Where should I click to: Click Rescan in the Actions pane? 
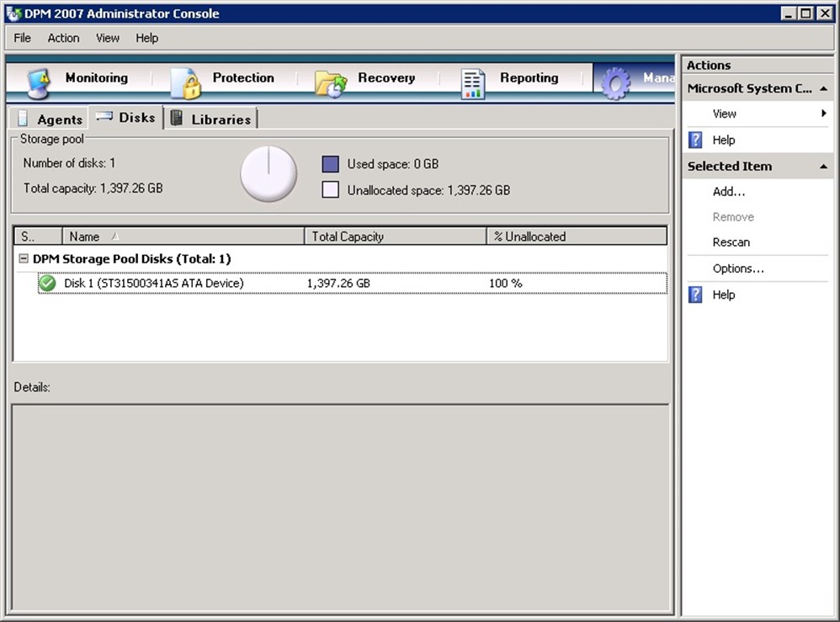pyautogui.click(x=731, y=242)
